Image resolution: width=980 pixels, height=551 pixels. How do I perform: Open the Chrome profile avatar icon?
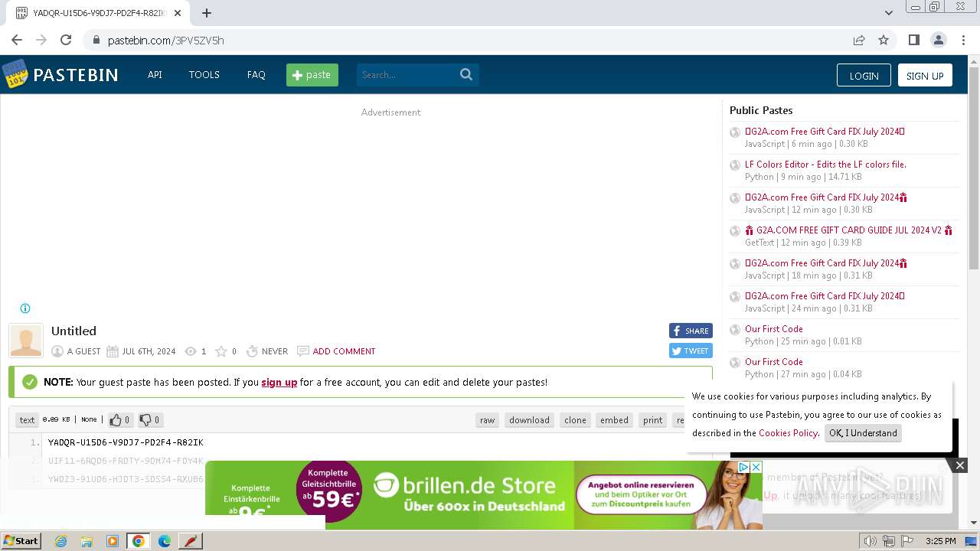pyautogui.click(x=938, y=40)
